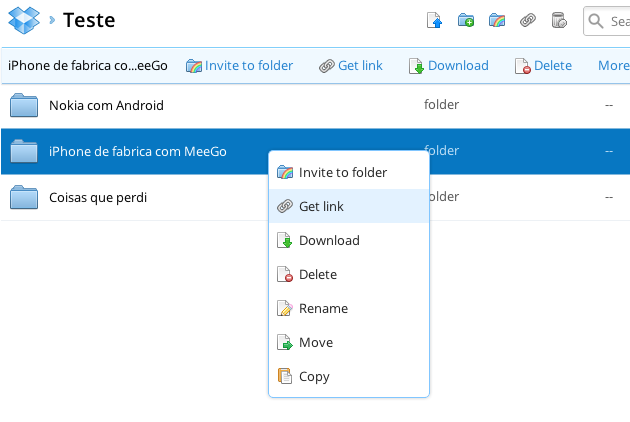Click Invite to folder in the action bar
Image resolution: width=630 pixels, height=422 pixels.
(249, 66)
